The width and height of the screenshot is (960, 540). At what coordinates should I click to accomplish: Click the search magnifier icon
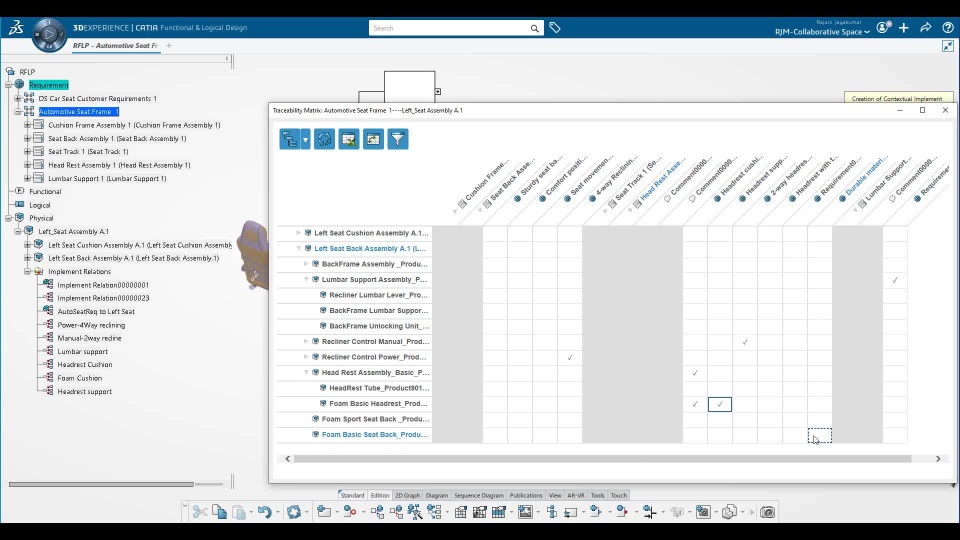click(534, 28)
